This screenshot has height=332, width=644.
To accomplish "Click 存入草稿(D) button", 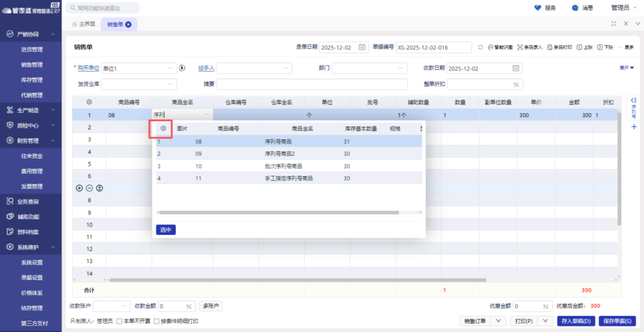I will point(576,321).
